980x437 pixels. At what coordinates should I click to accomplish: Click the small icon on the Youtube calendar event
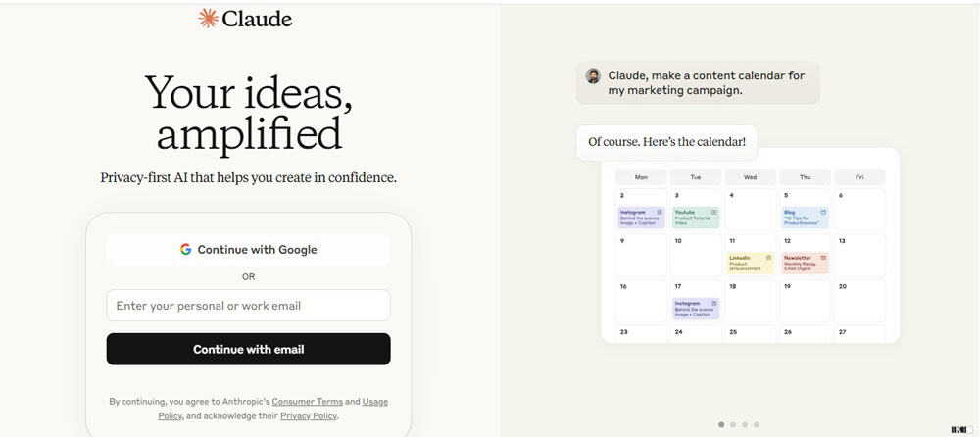point(714,212)
